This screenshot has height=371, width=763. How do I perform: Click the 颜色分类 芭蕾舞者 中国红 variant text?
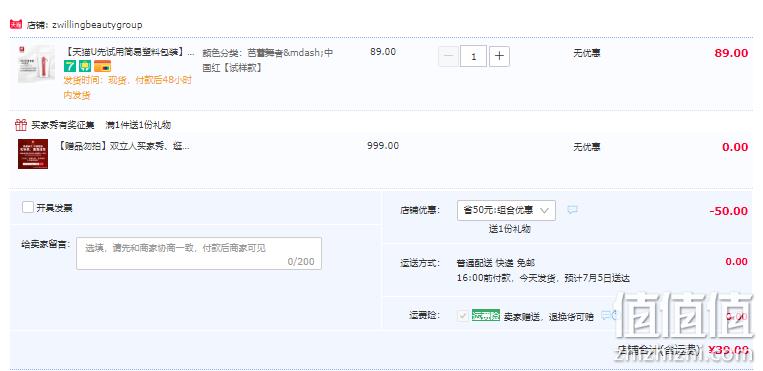point(268,60)
